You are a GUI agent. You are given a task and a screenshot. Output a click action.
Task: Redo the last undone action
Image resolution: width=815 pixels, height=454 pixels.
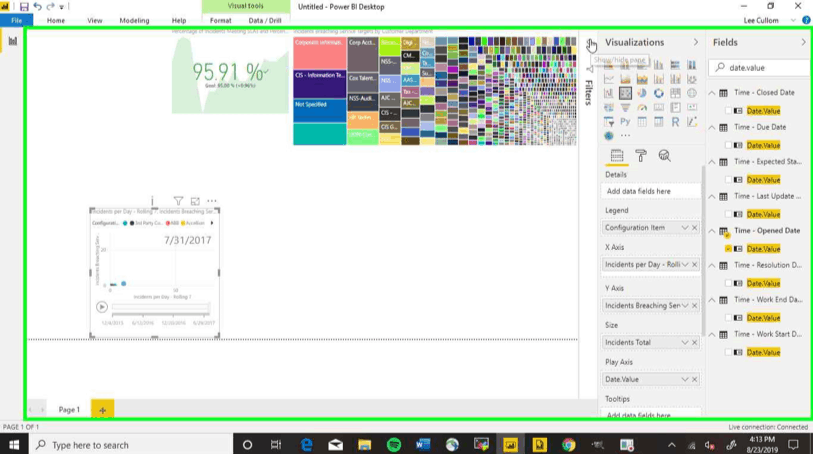pos(50,7)
